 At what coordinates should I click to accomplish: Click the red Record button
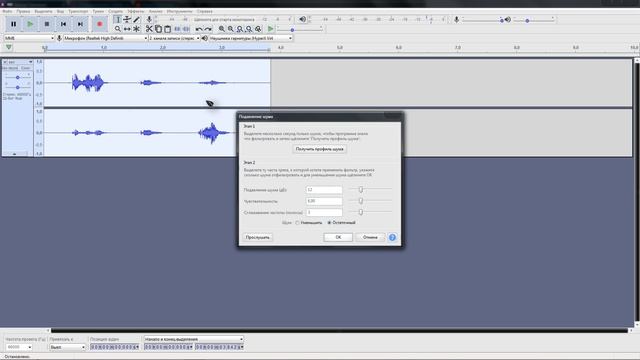(100, 24)
